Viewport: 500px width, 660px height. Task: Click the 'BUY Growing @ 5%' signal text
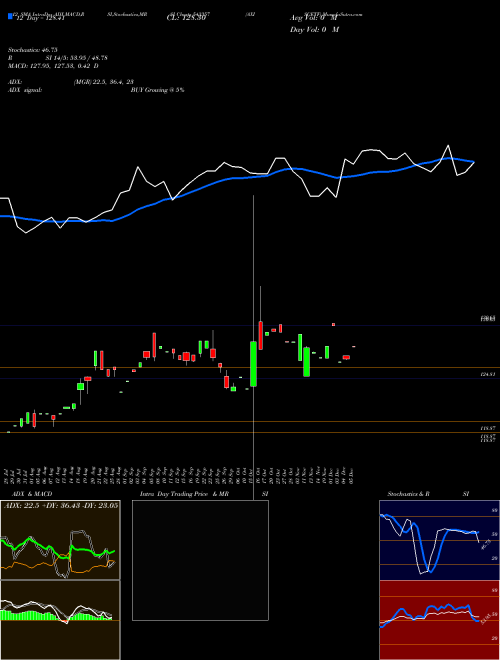coord(157,90)
